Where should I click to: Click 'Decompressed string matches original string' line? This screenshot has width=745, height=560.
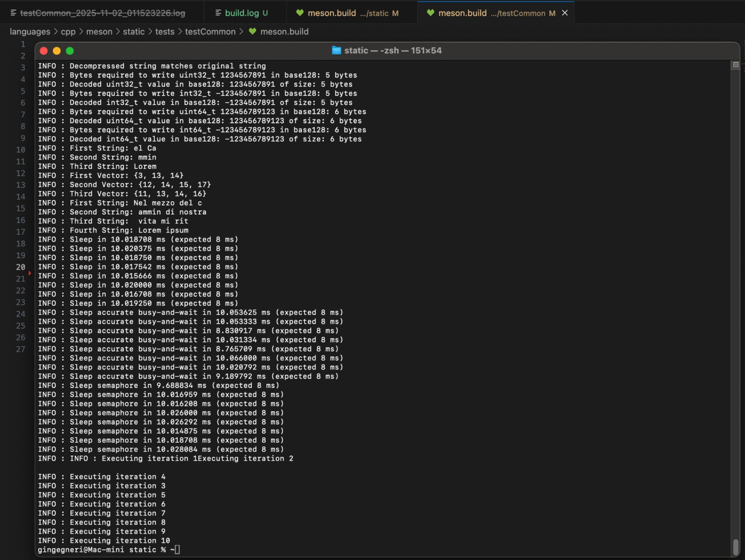(x=152, y=66)
